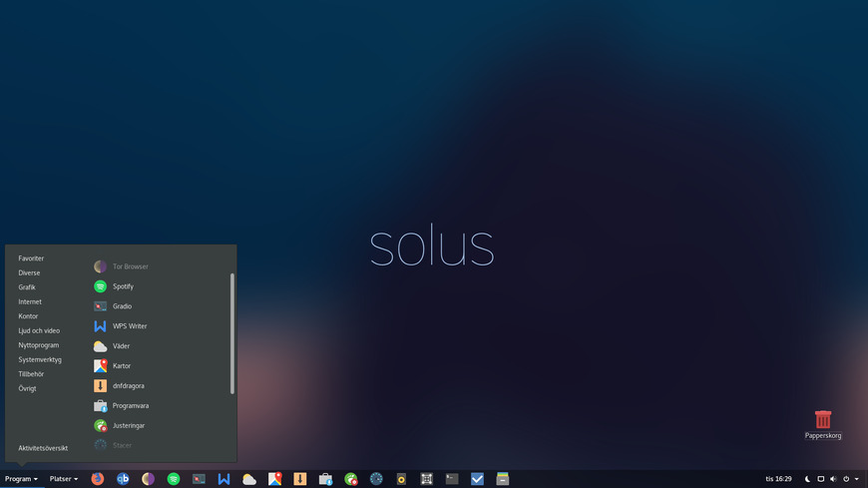Open Gradio from the program list
Viewport: 868px width, 488px height.
[x=122, y=306]
